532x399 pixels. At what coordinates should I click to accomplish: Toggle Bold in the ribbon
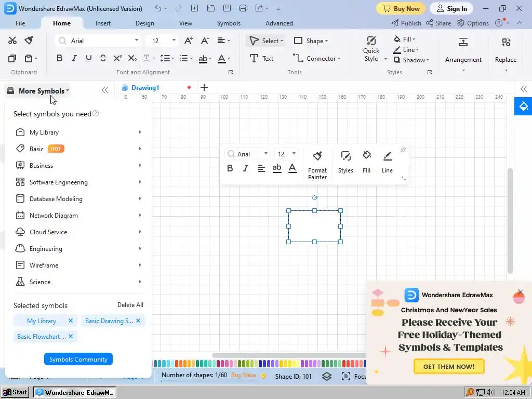[59, 58]
